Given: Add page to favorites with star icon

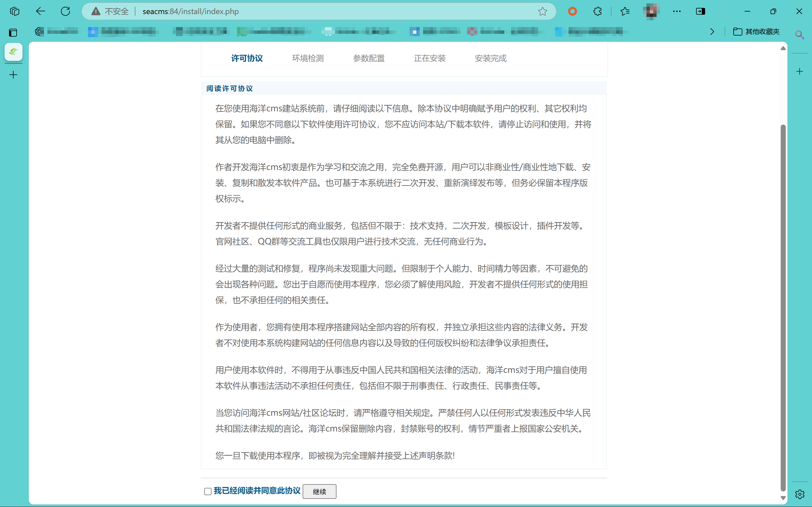Looking at the screenshot, I should pyautogui.click(x=542, y=11).
